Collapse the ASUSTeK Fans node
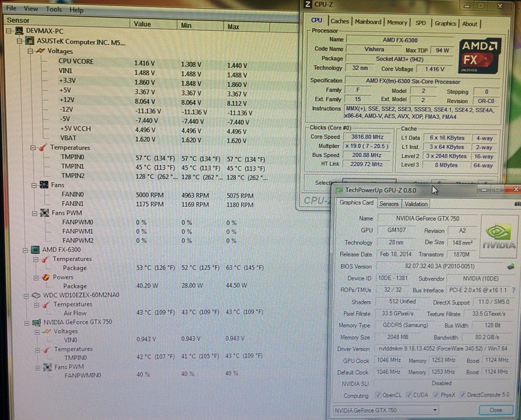The image size is (521, 420). [x=34, y=185]
